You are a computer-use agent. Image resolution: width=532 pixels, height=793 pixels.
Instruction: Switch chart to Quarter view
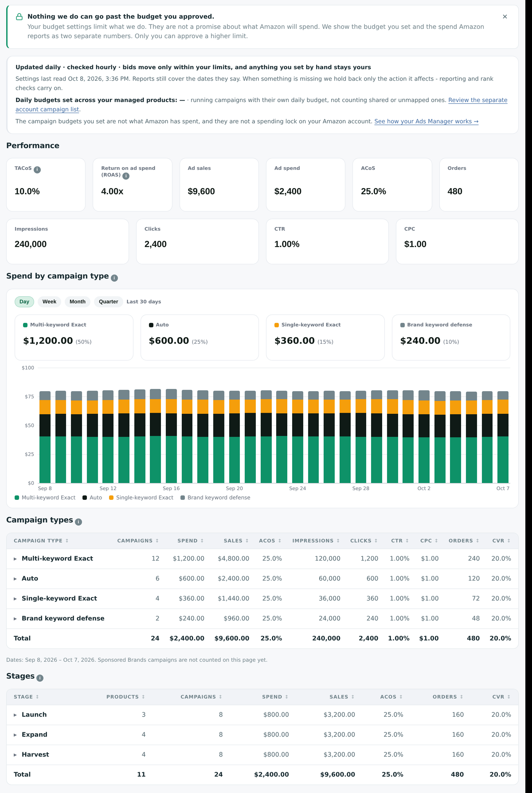tap(109, 302)
